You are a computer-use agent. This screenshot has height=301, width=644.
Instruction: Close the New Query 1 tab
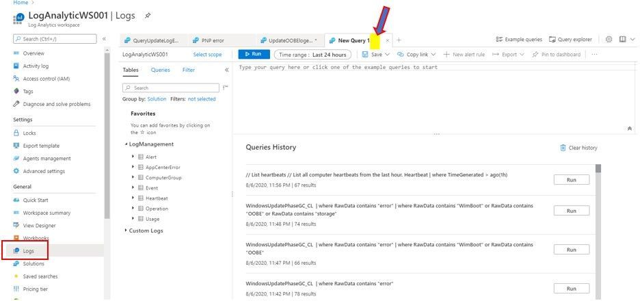388,41
